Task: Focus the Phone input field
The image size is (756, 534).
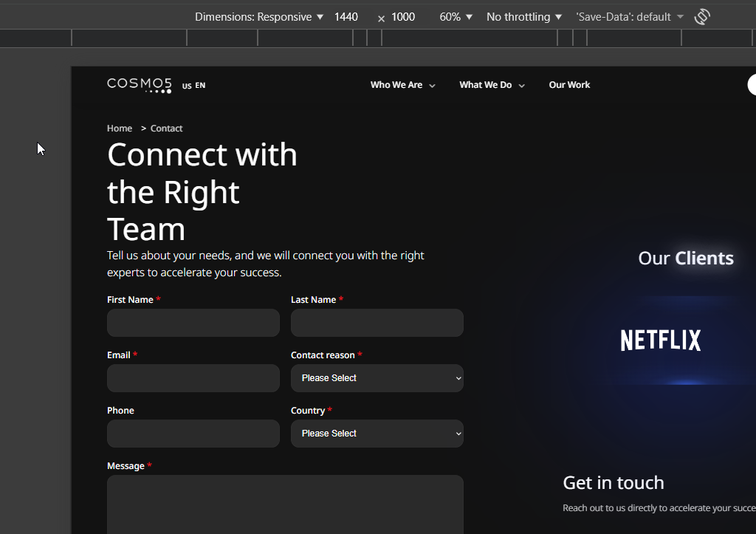Action: coord(193,434)
